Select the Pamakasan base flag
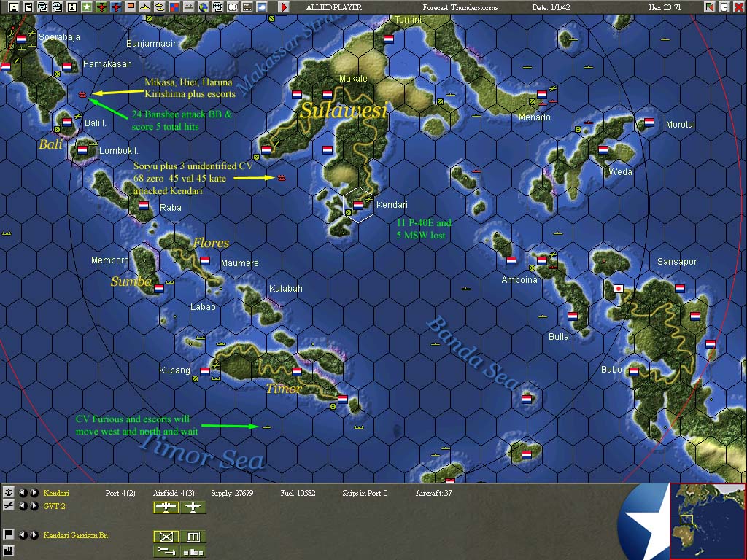This screenshot has width=747, height=560. [67, 66]
